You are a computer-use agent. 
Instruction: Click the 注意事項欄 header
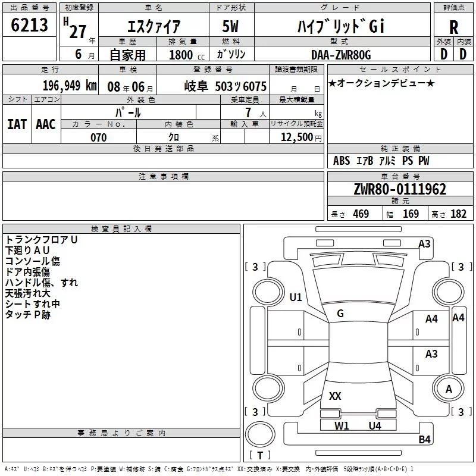pyautogui.click(x=163, y=177)
